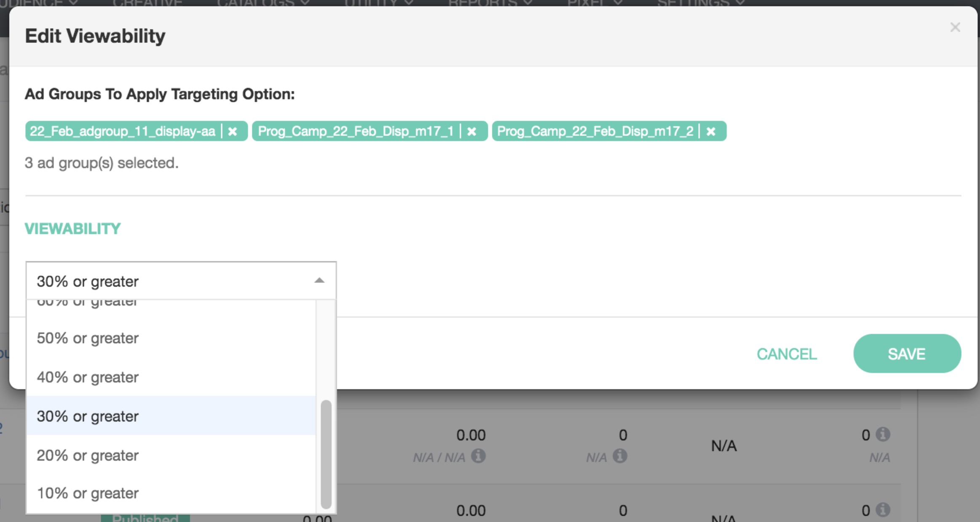Image resolution: width=980 pixels, height=522 pixels.
Task: Close the Edit Viewability dialog
Action: pos(955,27)
